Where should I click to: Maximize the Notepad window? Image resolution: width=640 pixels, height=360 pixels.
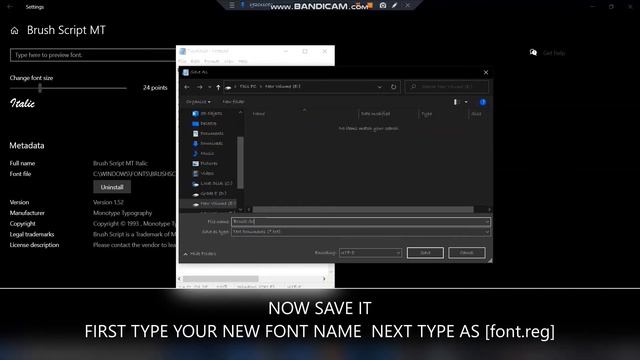pos(305,51)
